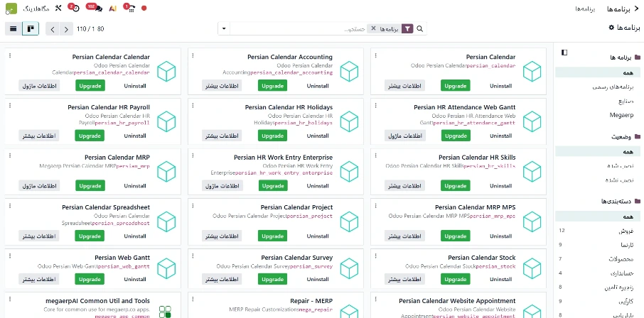Click the red record dot icon
Screen dimensions: 644x318
point(144,9)
